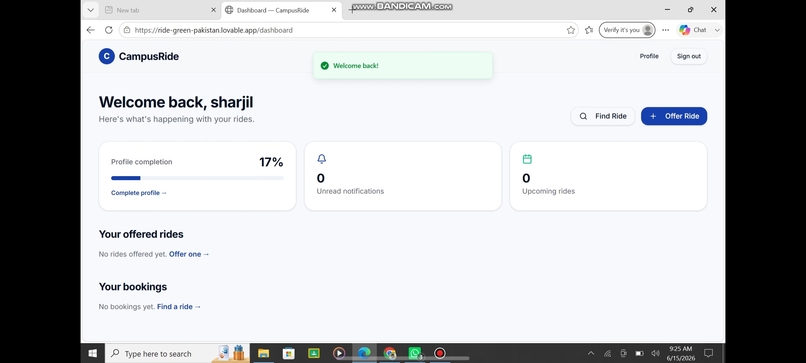
Task: Click the Offer one link
Action: [x=189, y=254]
